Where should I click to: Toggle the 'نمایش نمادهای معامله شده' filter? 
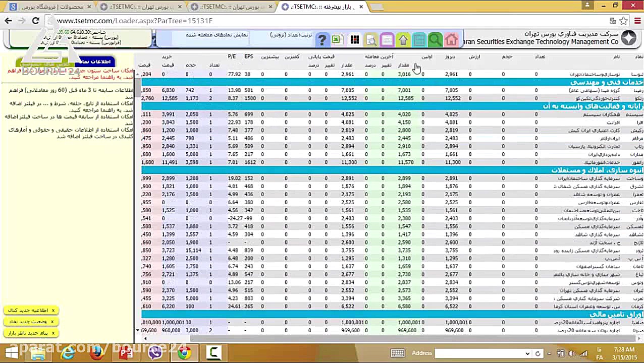tap(217, 35)
